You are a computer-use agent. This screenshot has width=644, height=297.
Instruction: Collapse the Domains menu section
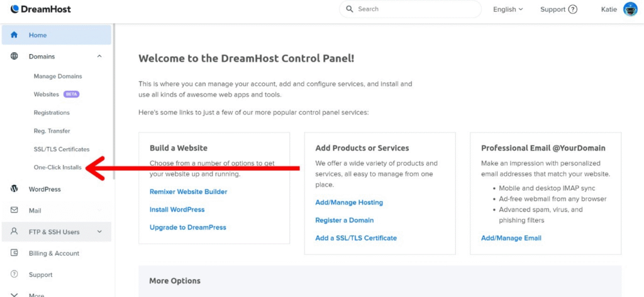tap(99, 57)
